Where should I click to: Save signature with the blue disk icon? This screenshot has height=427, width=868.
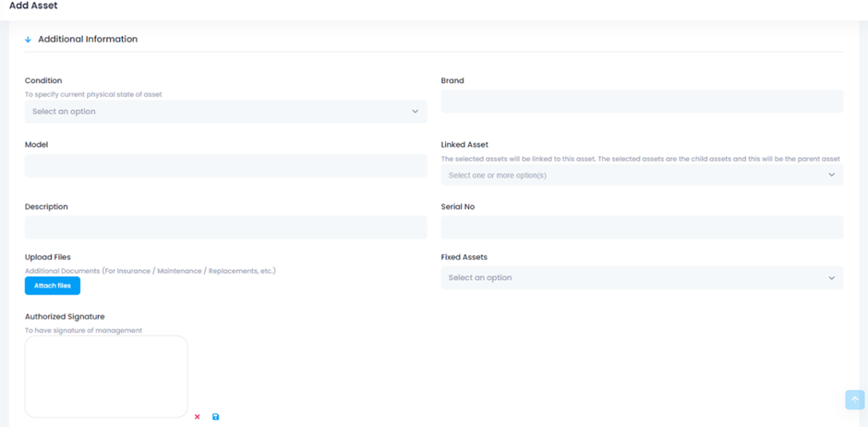[216, 417]
